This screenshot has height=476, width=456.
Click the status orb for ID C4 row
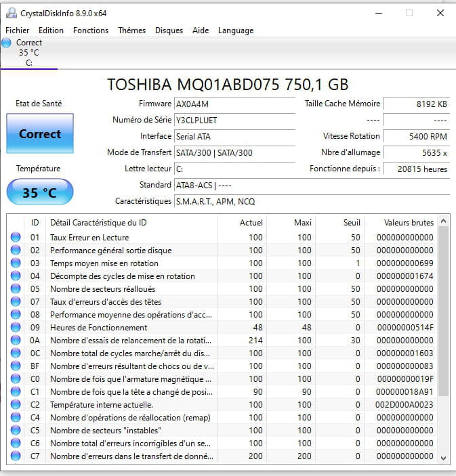coord(16,417)
